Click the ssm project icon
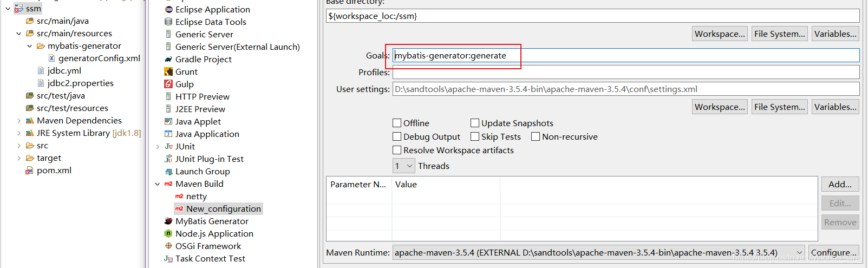The image size is (868, 268). [19, 9]
